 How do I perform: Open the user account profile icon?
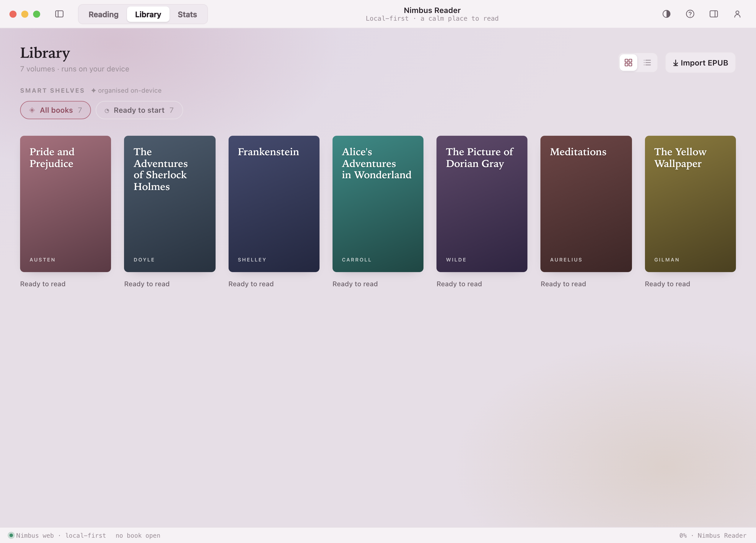tap(737, 14)
